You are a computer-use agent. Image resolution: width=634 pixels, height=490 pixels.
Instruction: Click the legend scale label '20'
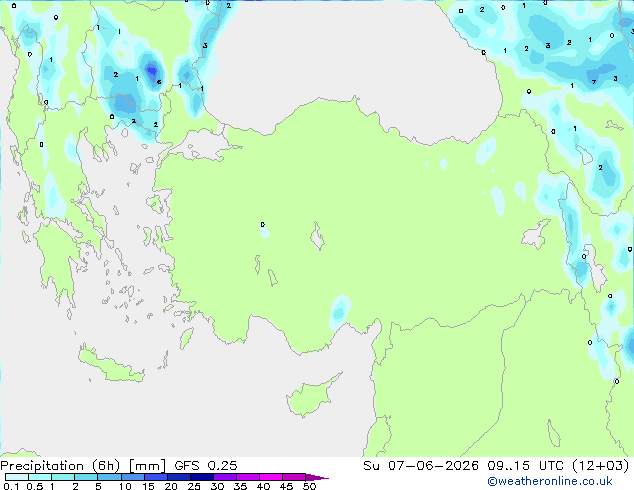[171, 486]
